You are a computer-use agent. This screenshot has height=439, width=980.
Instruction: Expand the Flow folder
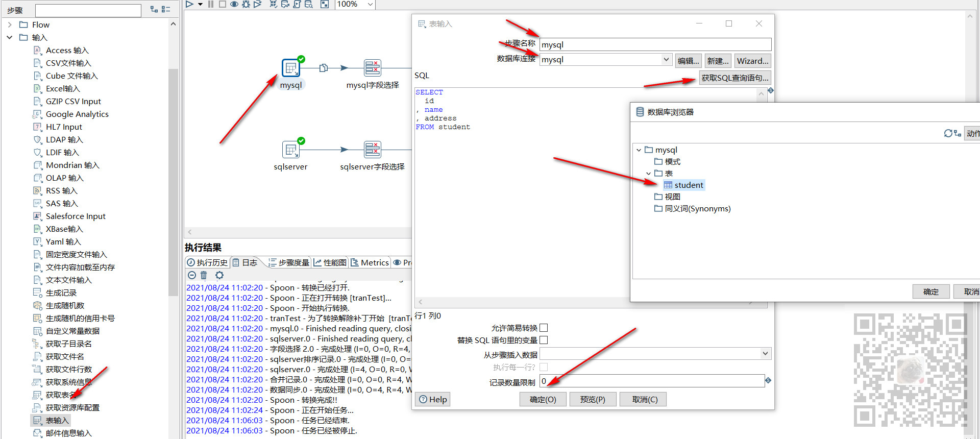tap(10, 25)
